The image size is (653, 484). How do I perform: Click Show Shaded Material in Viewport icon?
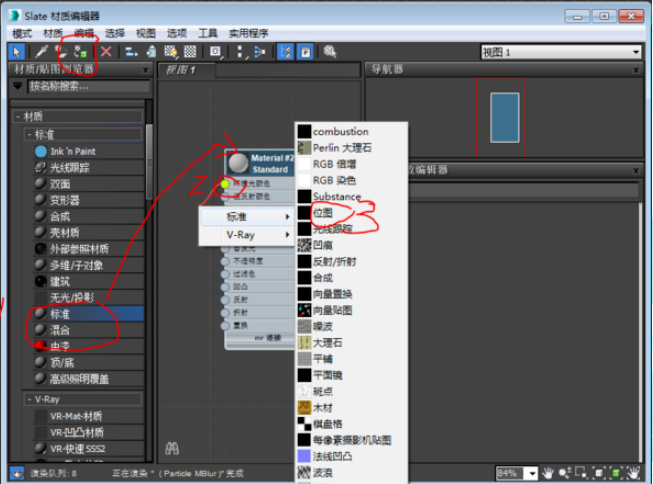click(171, 52)
